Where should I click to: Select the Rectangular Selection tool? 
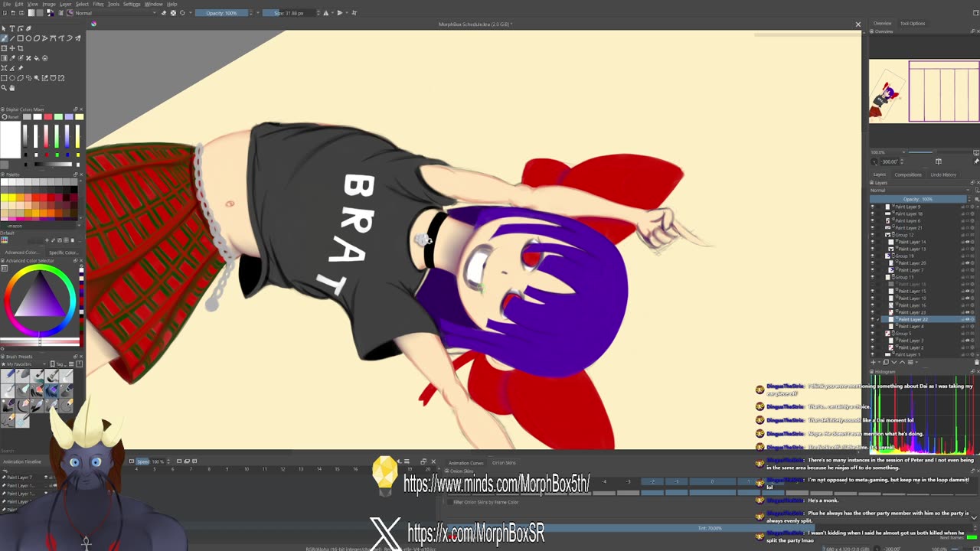click(x=4, y=78)
